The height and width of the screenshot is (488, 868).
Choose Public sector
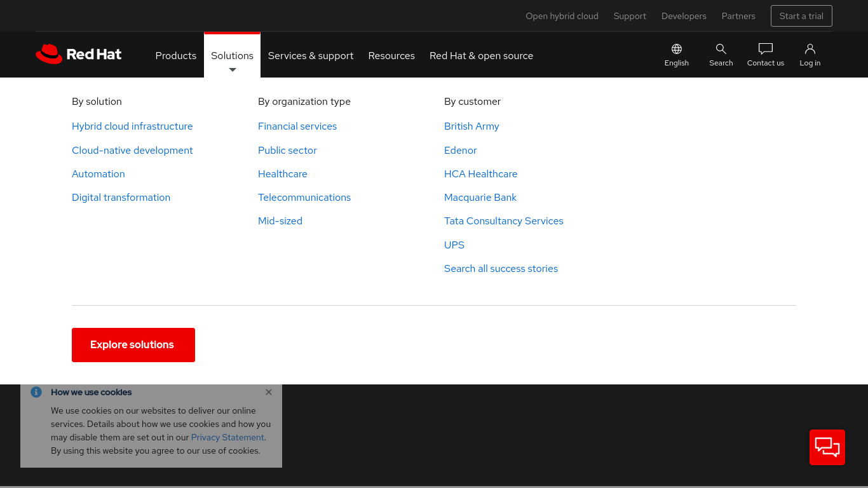point(287,151)
